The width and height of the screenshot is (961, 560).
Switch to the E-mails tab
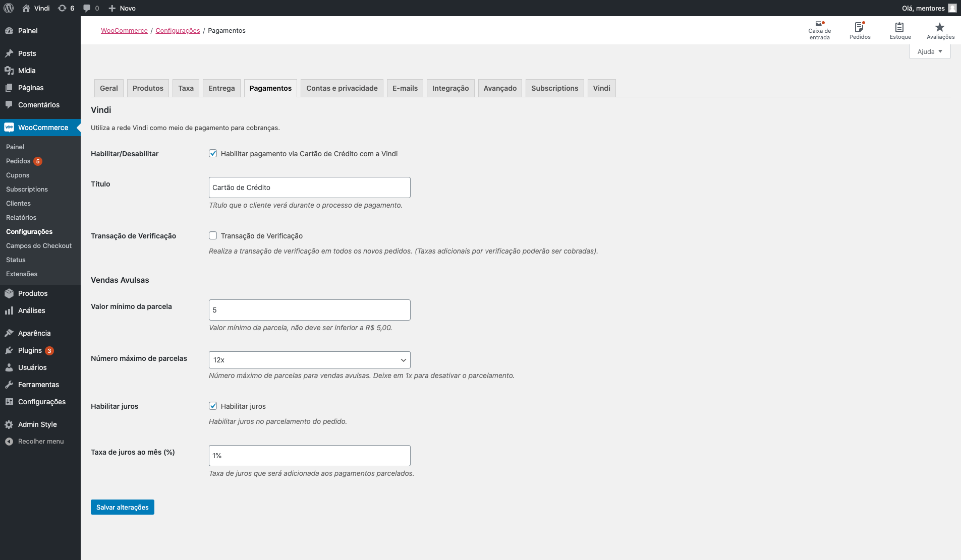[405, 88]
